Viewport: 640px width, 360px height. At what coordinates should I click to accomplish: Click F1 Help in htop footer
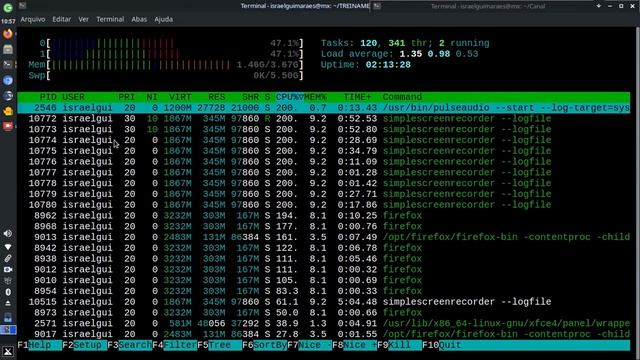40,345
